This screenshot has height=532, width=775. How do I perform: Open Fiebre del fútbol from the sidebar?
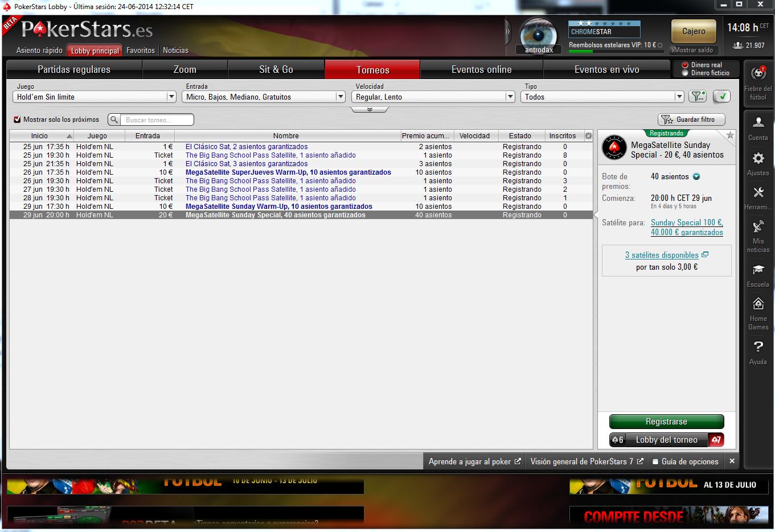pos(758,83)
